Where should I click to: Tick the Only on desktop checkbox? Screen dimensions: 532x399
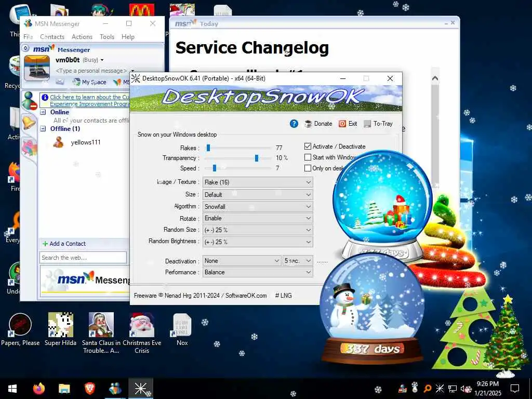308,168
